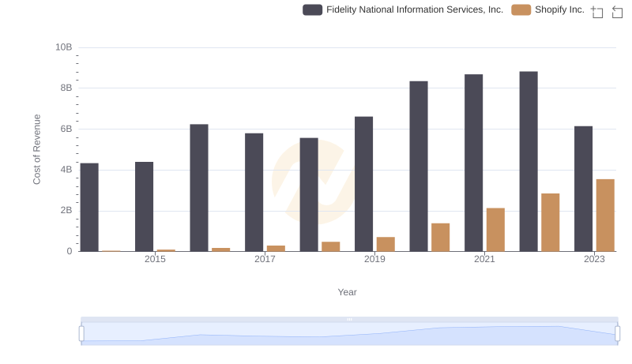This screenshot has width=632, height=364.
Task: Click the Shopify bar for 2018
Action: pyautogui.click(x=331, y=247)
